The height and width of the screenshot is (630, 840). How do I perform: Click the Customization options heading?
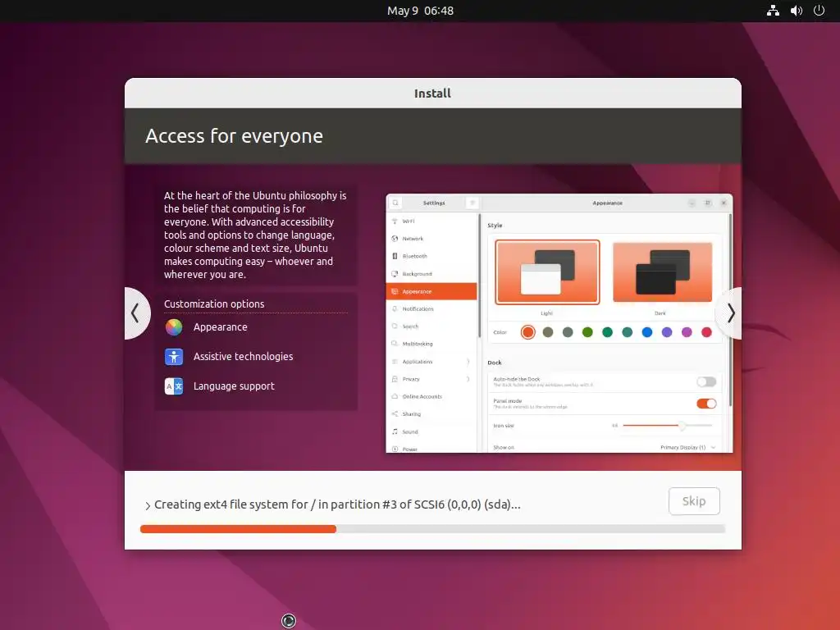click(x=214, y=304)
